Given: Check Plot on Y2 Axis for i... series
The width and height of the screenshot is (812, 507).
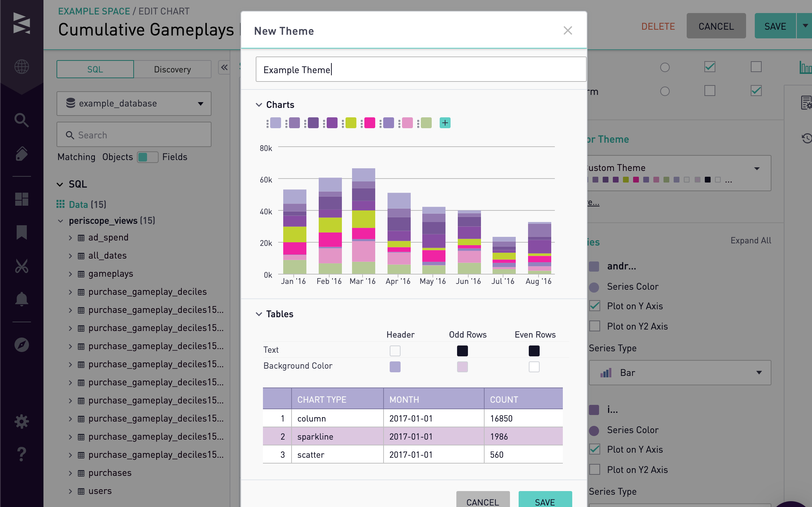Looking at the screenshot, I should point(595,469).
